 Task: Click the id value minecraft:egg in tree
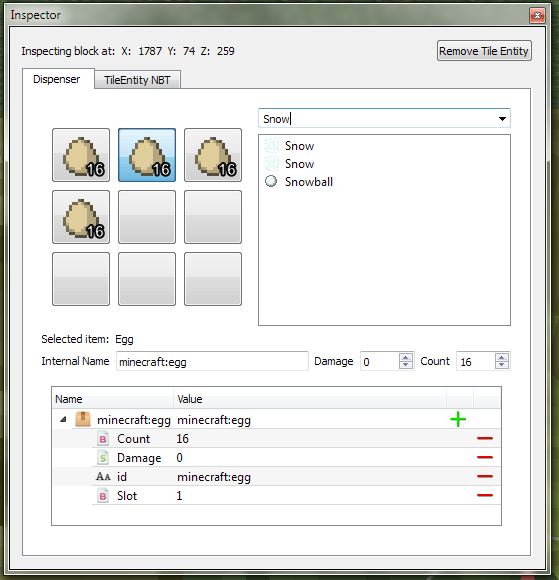pyautogui.click(x=214, y=477)
